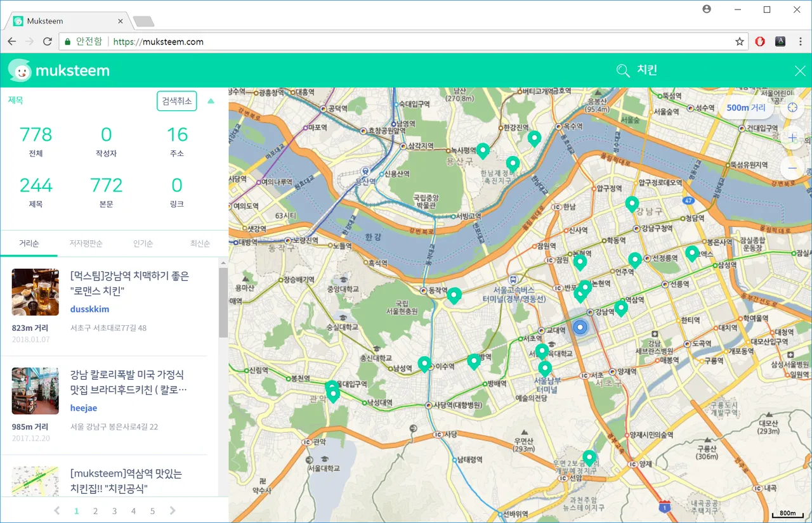
Task: Click the blue current-location marker on map
Action: (x=580, y=328)
